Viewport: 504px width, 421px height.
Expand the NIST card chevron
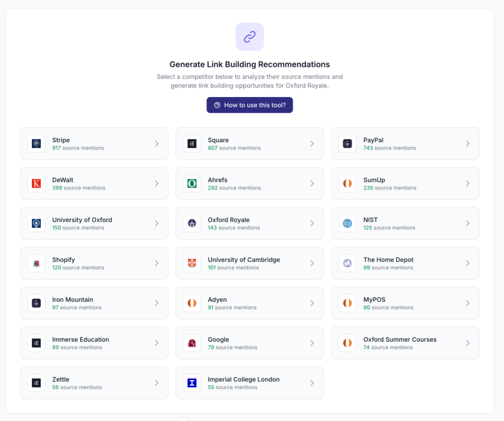click(x=468, y=223)
